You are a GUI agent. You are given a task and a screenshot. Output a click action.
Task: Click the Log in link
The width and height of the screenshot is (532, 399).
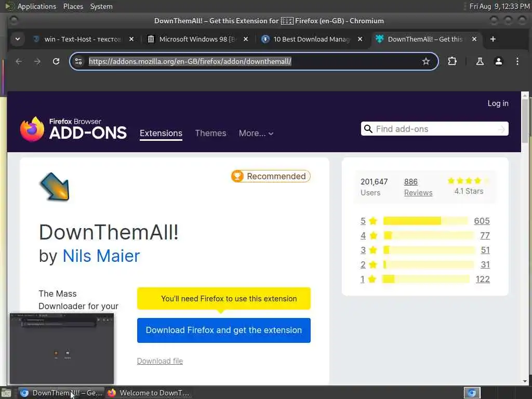498,103
